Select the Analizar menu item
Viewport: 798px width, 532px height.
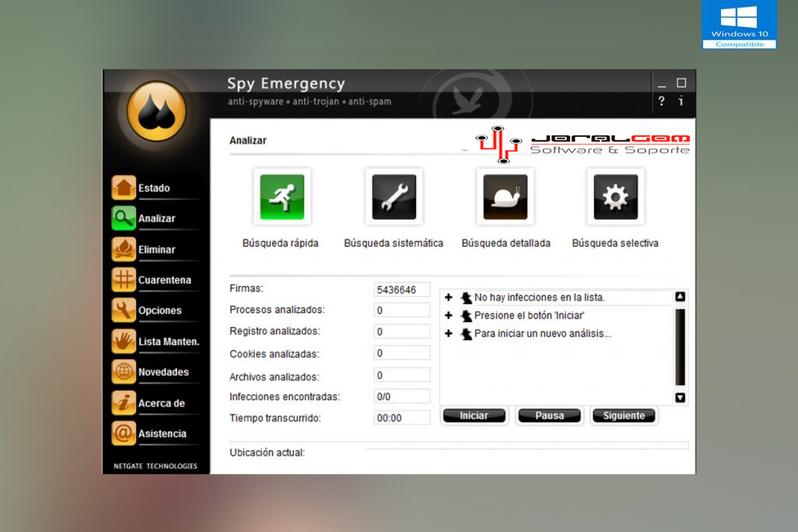124,218
